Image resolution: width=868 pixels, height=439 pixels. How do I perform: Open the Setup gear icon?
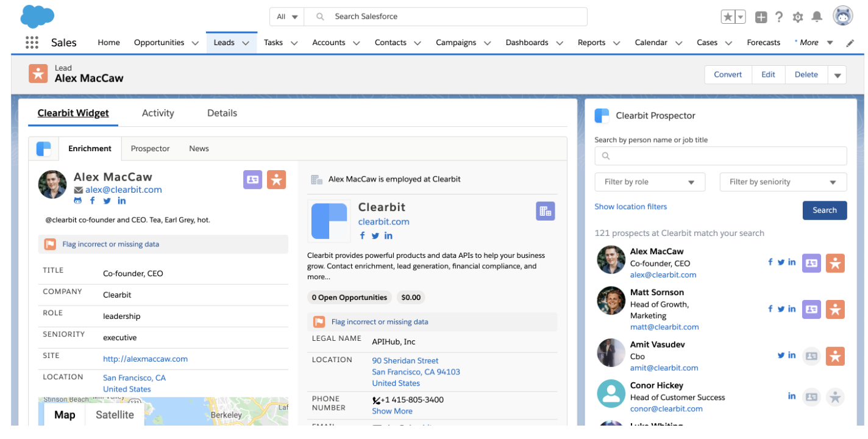[798, 17]
